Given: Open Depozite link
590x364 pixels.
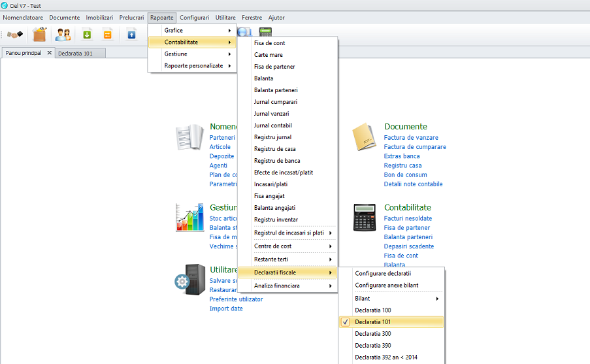Looking at the screenshot, I should click(x=221, y=156).
